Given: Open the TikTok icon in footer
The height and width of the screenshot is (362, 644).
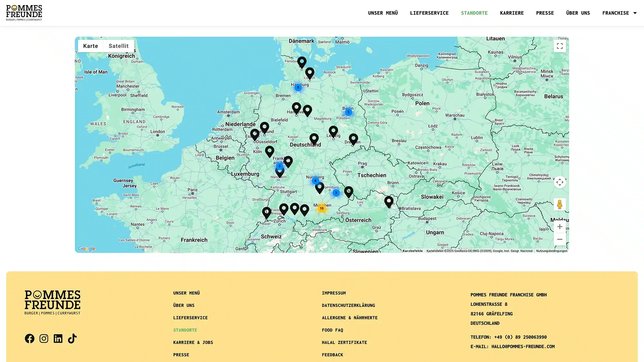Looking at the screenshot, I should click(72, 339).
